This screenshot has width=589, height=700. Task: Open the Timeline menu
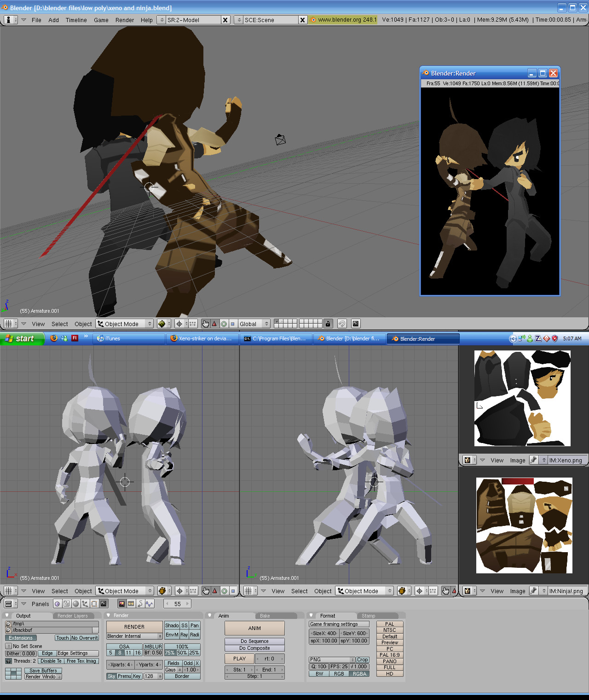76,20
